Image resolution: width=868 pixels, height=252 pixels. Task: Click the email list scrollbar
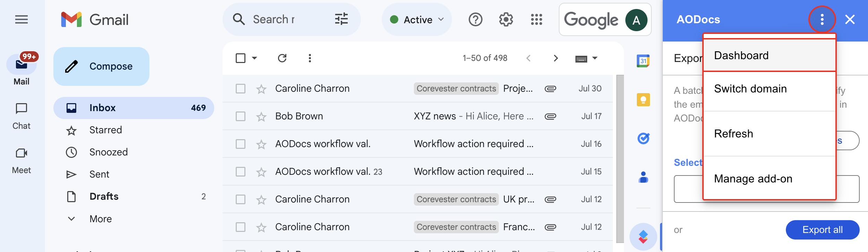tap(620, 159)
